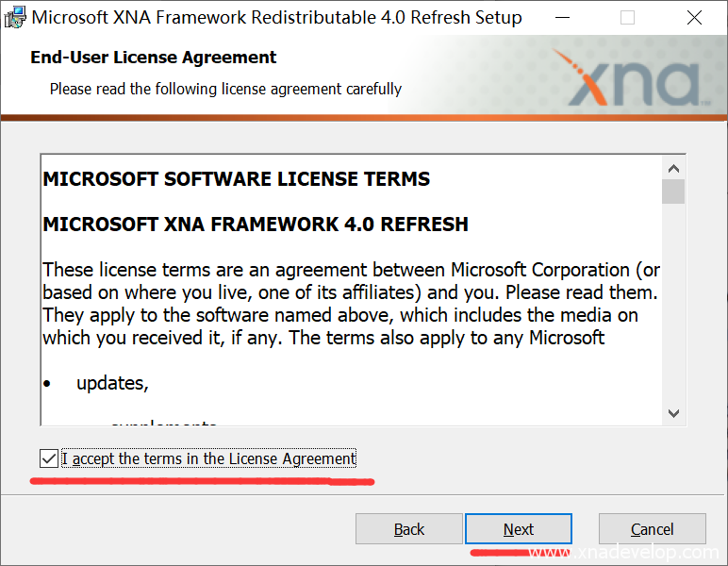
Task: Click the maximize button of setup window
Action: [x=628, y=18]
